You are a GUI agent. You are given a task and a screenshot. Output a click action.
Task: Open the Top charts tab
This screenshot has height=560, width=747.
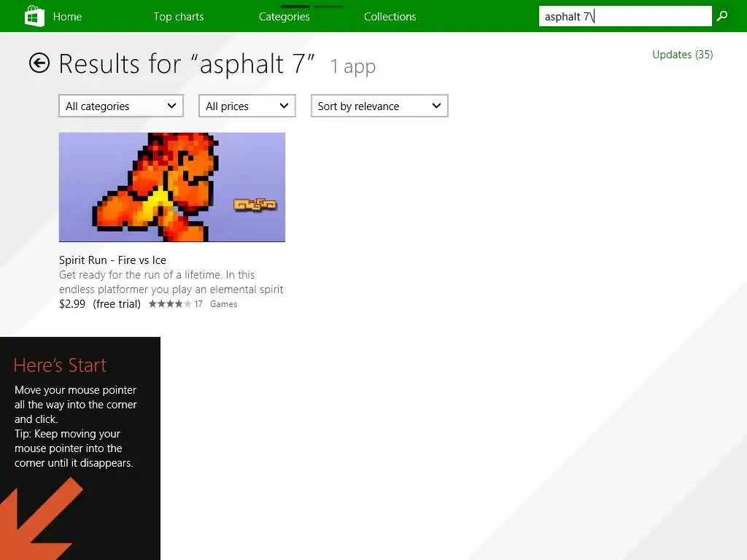[x=179, y=17]
